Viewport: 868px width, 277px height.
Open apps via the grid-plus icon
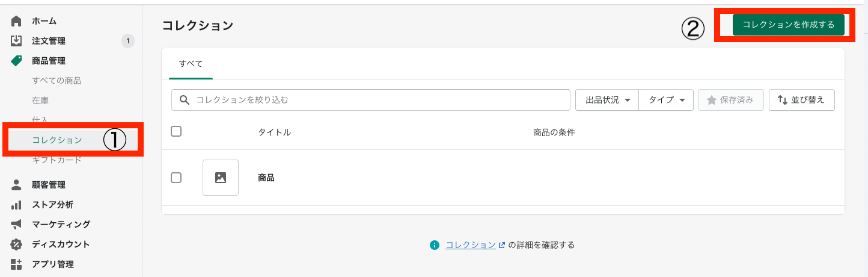pos(16,264)
